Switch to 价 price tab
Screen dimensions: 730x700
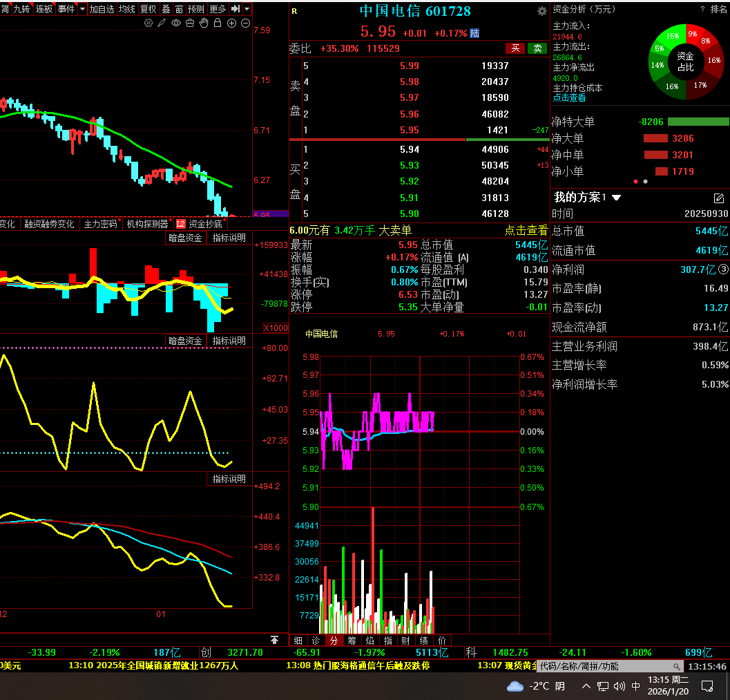pos(442,641)
